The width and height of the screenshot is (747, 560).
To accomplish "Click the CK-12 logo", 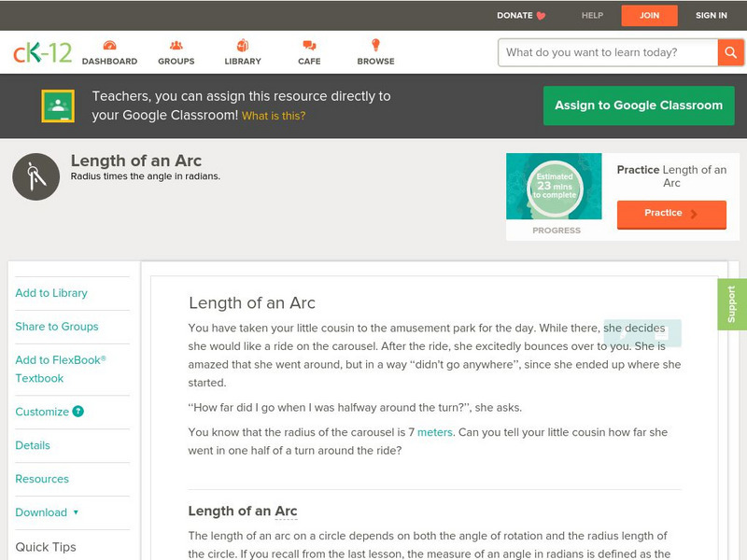I will (x=42, y=53).
